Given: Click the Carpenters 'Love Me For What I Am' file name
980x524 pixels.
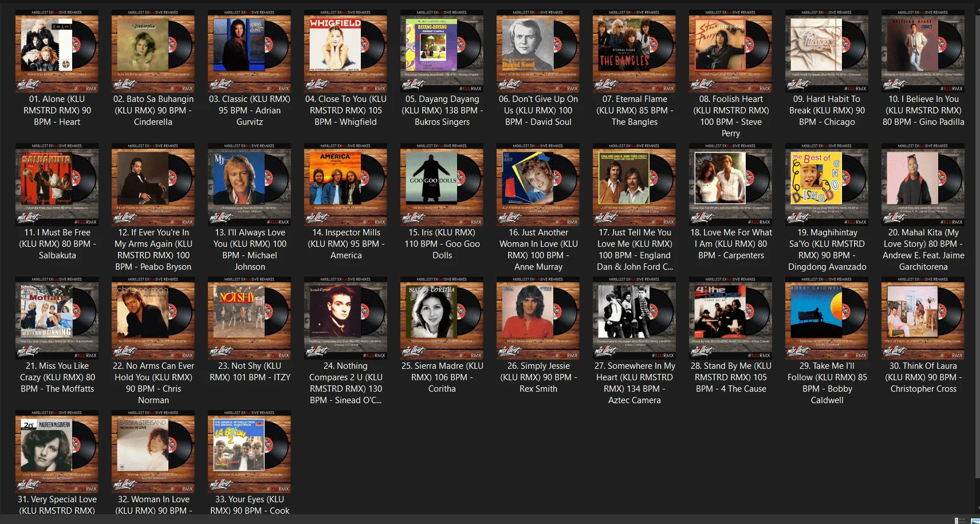Looking at the screenshot, I should pyautogui.click(x=731, y=244).
